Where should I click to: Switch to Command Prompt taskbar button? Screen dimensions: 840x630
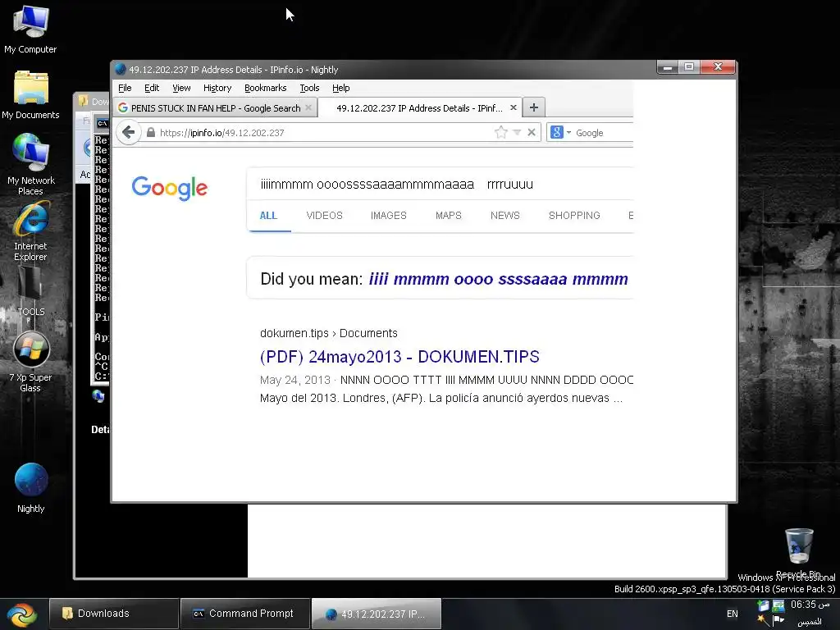[244, 614]
